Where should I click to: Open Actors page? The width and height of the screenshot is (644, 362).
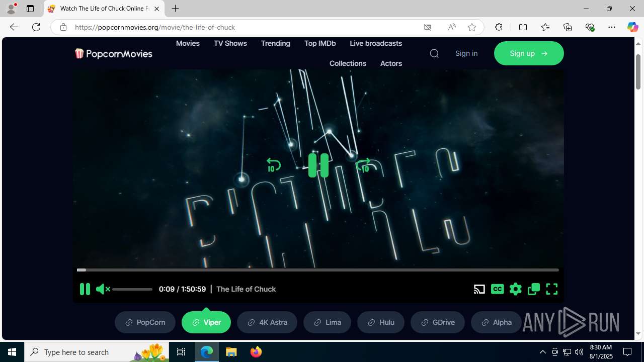(x=391, y=63)
